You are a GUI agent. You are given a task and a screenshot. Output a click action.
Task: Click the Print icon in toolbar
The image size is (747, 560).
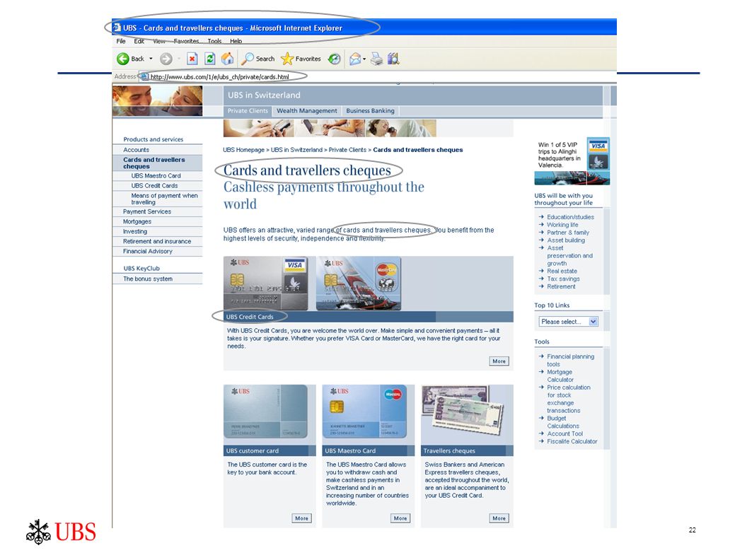click(x=376, y=59)
